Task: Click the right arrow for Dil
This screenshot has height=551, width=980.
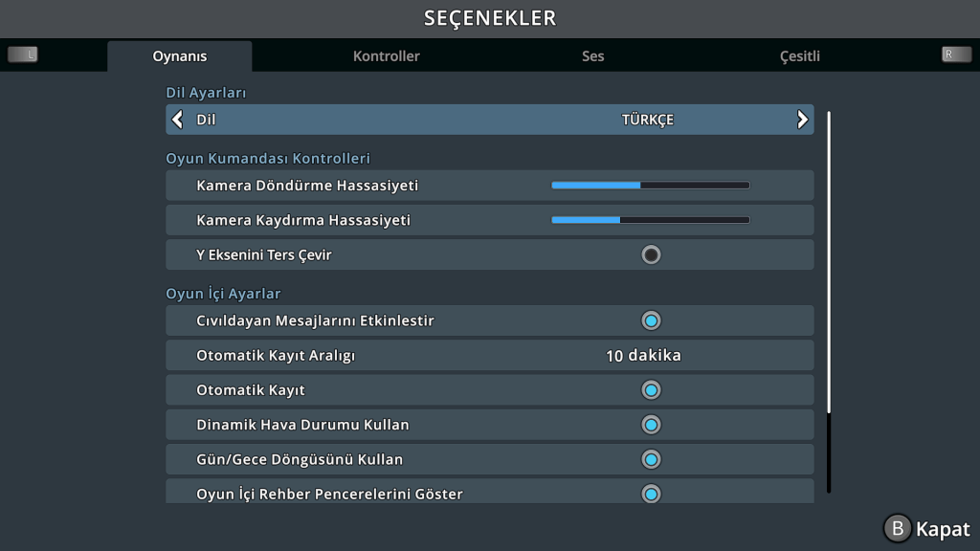Action: point(802,120)
